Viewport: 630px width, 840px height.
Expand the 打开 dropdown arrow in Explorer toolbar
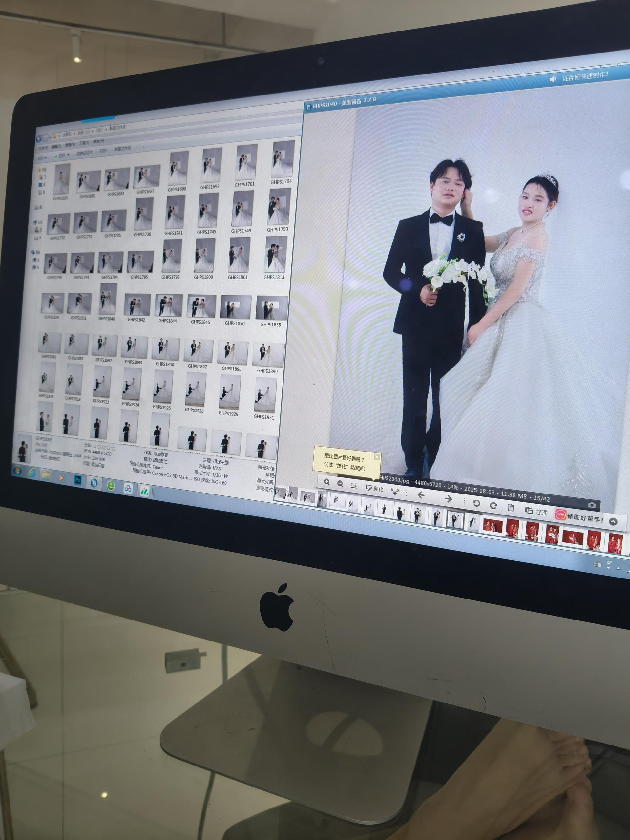pos(68,155)
